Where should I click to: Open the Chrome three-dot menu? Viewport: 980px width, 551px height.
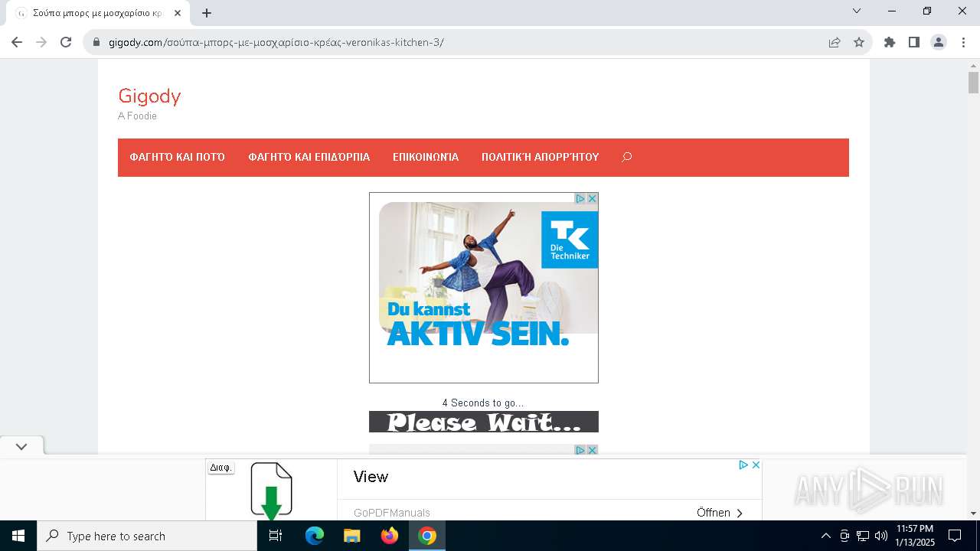pos(963,42)
